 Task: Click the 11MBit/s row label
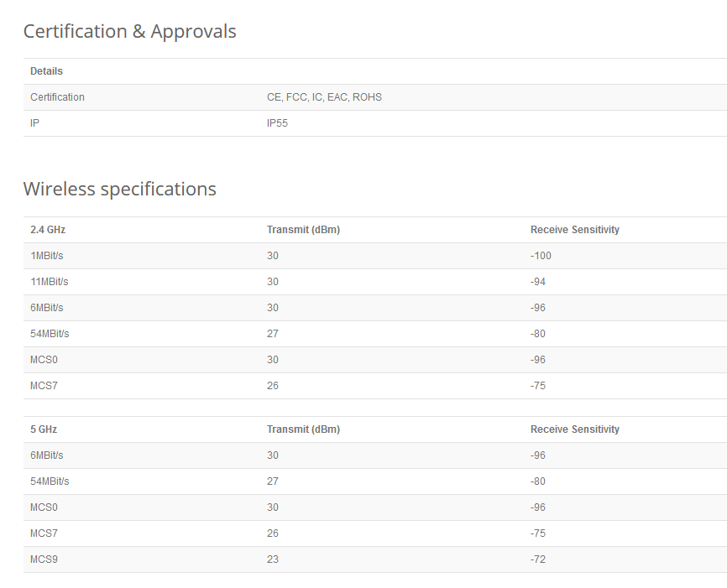point(49,282)
